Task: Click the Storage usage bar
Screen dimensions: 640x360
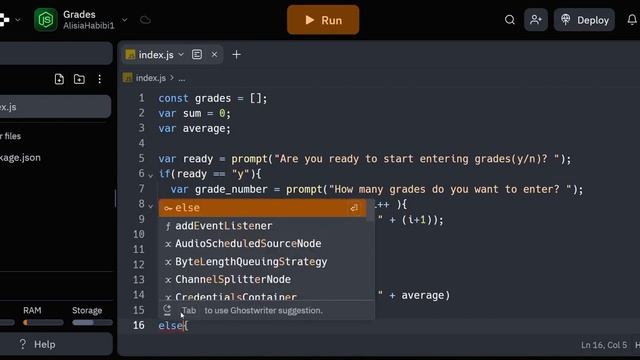Action: pos(92,322)
